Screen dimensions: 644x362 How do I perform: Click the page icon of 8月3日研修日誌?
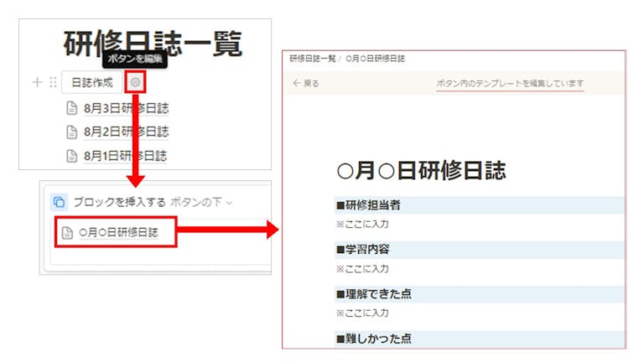[x=72, y=108]
